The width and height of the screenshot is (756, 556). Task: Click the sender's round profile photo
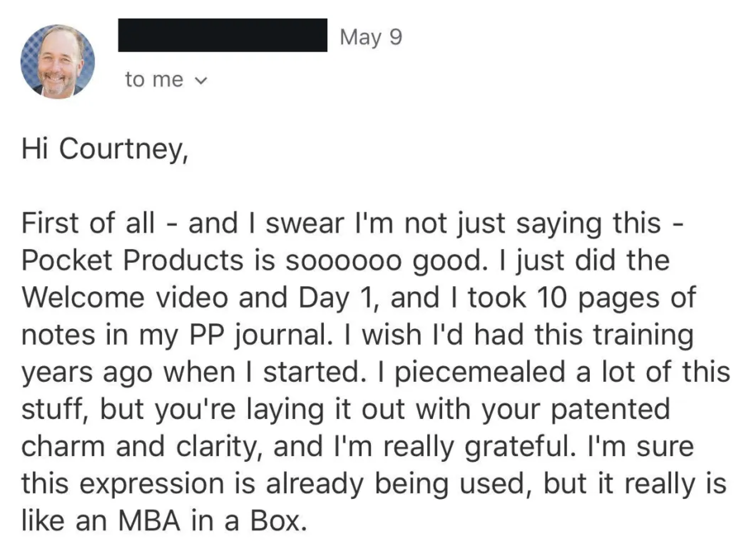58,62
